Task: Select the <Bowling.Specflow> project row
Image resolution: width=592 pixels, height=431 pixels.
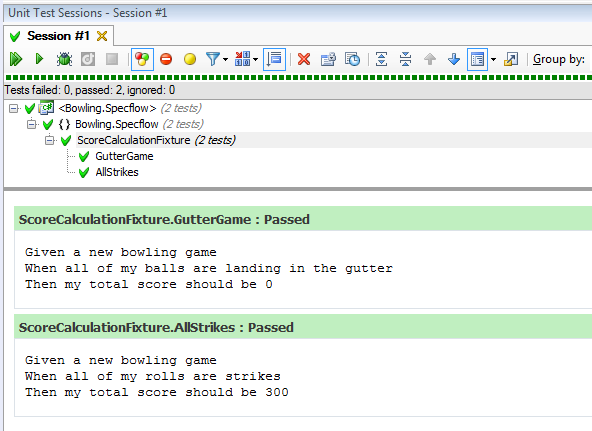Action: (130, 108)
